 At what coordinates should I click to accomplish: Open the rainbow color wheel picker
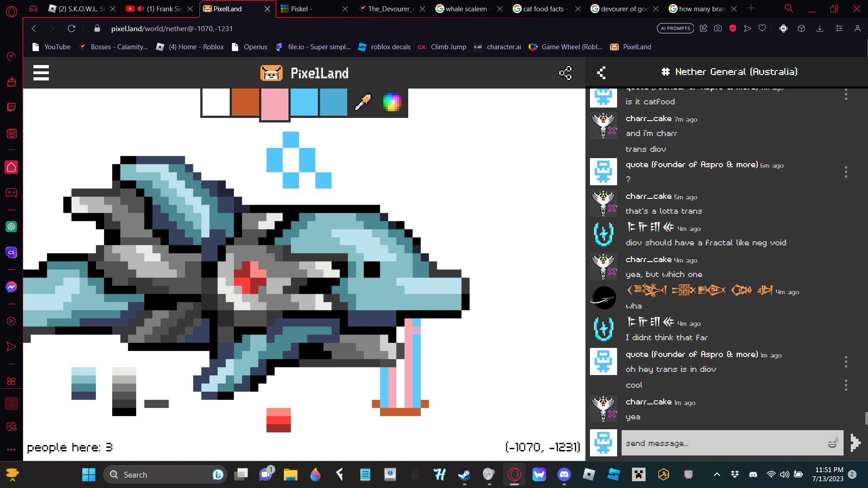point(392,103)
